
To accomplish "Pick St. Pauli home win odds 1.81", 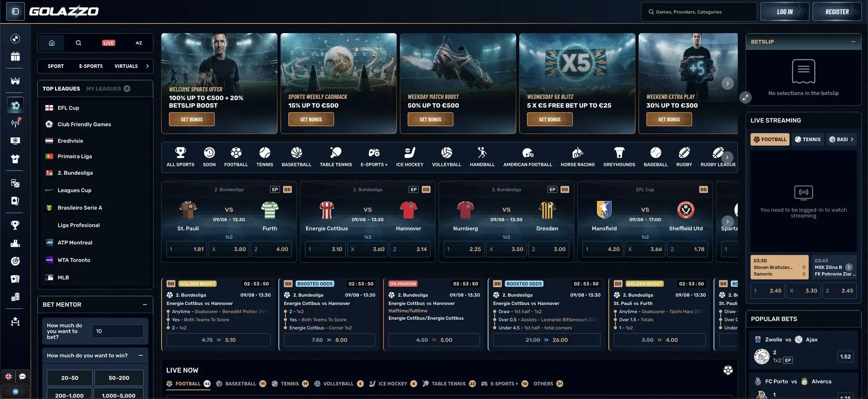I will pyautogui.click(x=187, y=249).
